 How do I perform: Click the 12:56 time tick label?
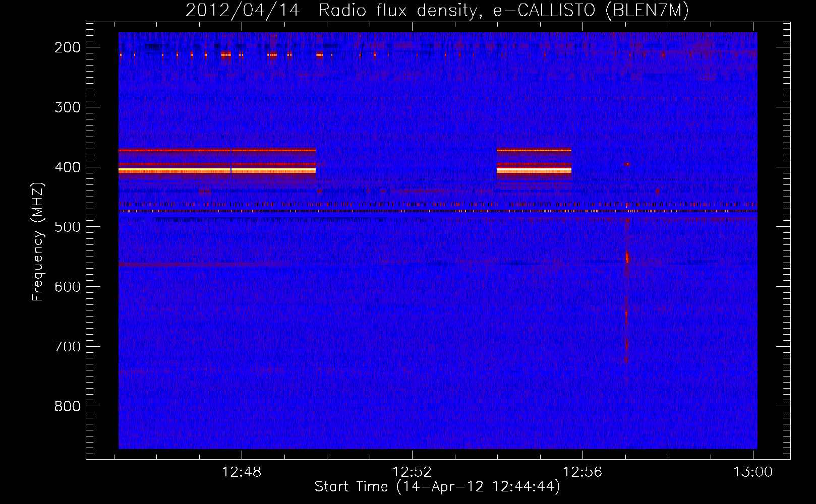[x=583, y=472]
